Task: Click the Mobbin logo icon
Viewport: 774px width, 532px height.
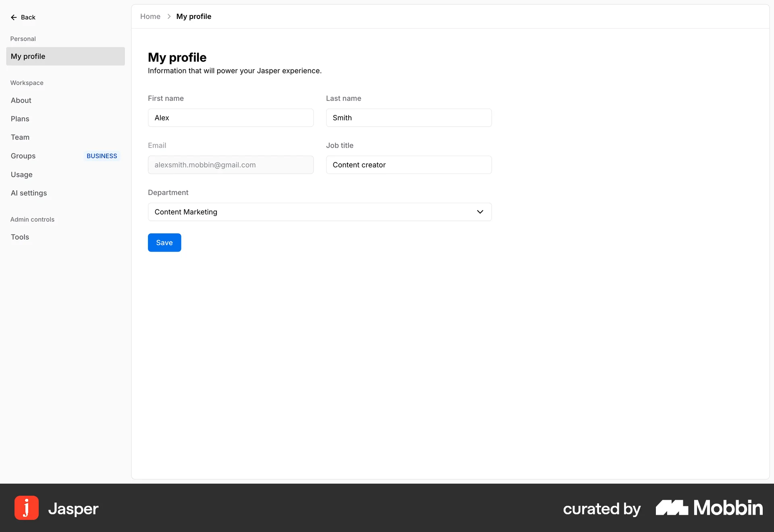Action: 672,508
